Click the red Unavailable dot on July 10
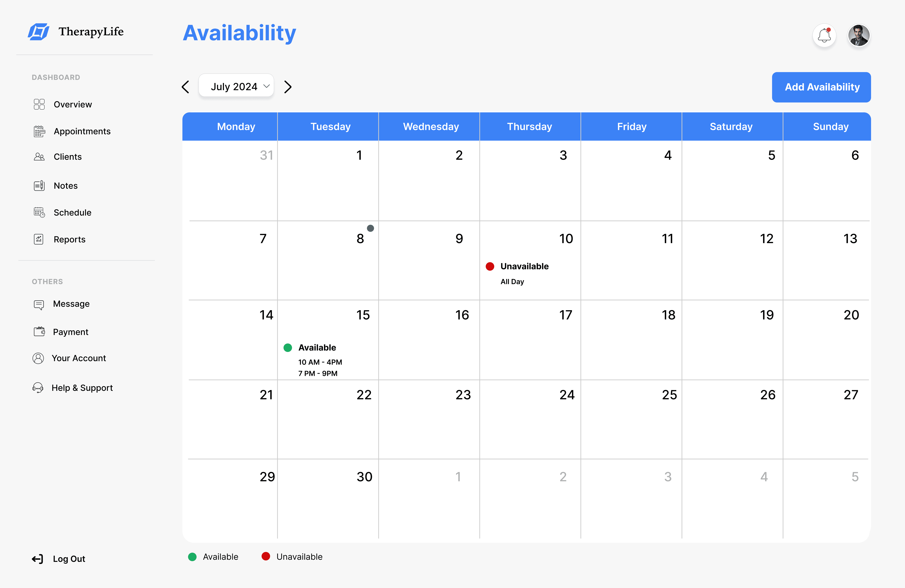The image size is (905, 588). [x=490, y=266]
